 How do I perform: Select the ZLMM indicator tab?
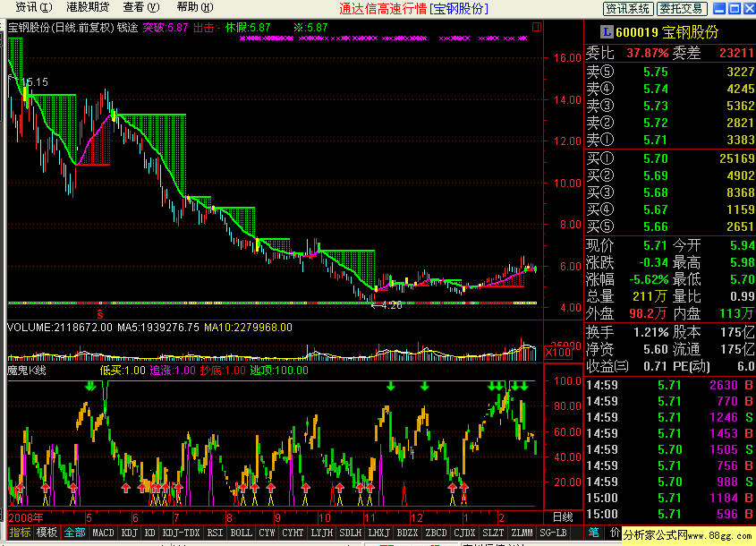[522, 533]
